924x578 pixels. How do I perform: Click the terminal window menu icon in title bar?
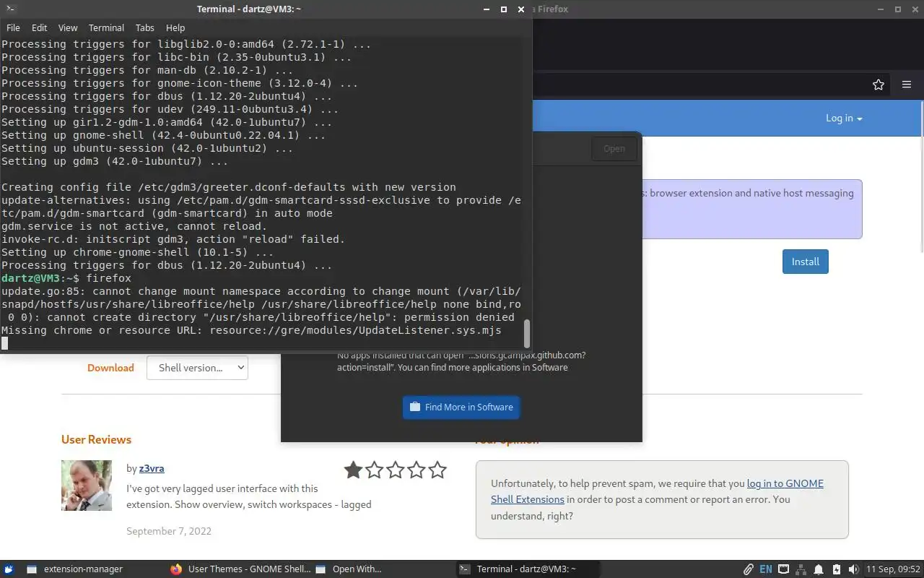click(x=10, y=9)
